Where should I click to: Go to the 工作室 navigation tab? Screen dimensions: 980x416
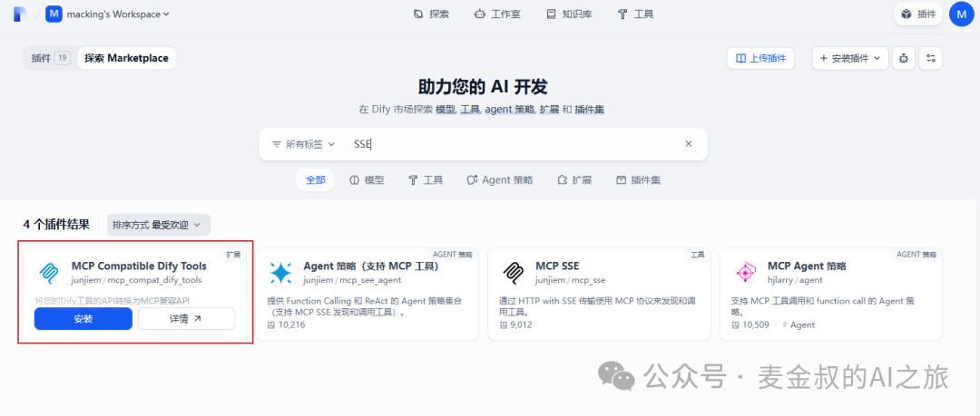coord(497,14)
